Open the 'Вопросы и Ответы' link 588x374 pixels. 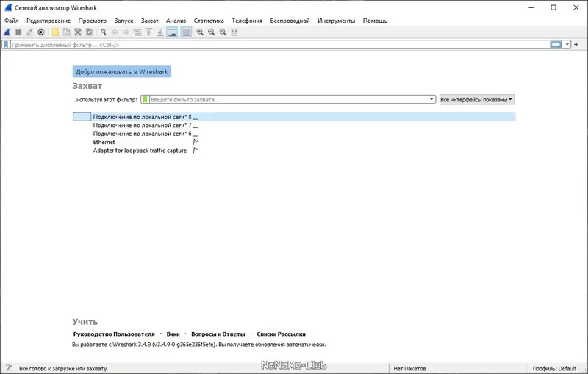[218, 334]
